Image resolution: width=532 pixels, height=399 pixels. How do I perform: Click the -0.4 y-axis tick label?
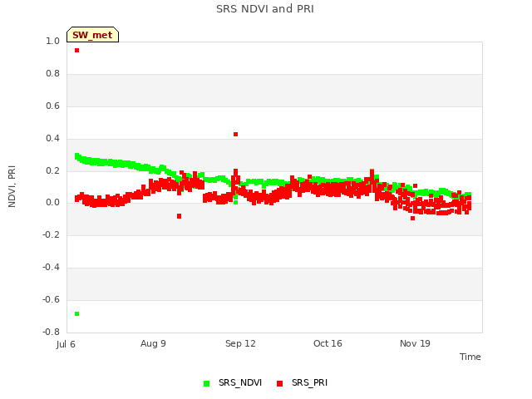[x=51, y=268]
